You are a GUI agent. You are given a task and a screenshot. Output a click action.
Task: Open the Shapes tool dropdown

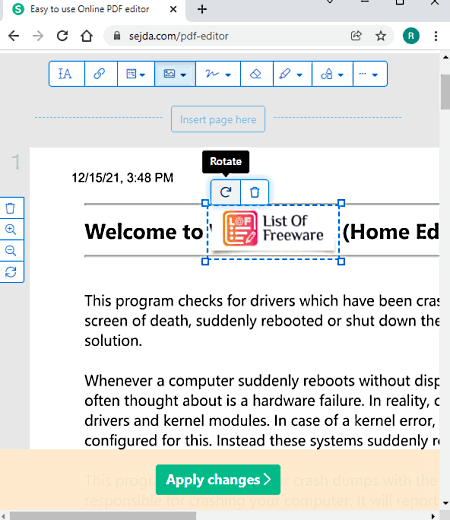(332, 74)
